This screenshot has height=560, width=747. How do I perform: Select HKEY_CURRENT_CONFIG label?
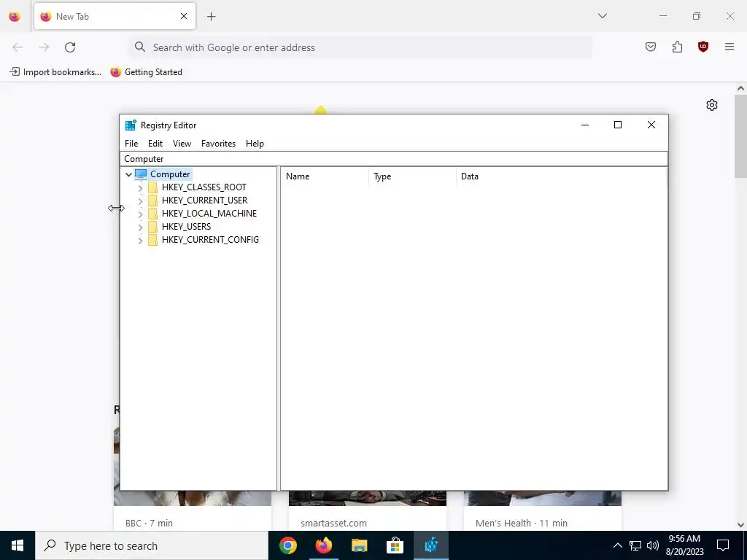coord(210,239)
